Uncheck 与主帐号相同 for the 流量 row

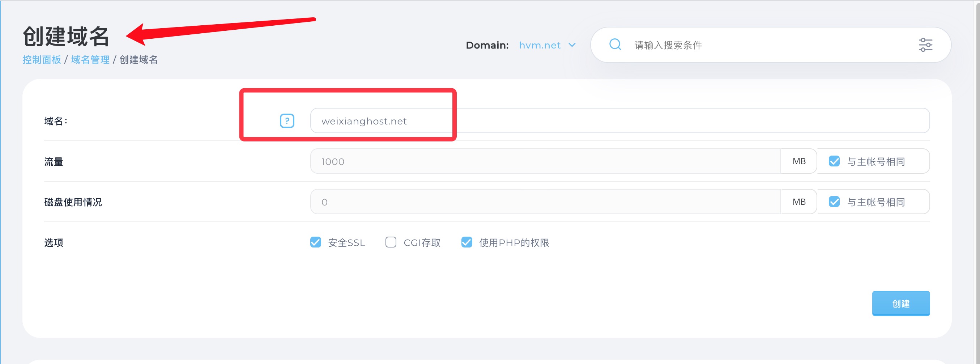(x=834, y=161)
